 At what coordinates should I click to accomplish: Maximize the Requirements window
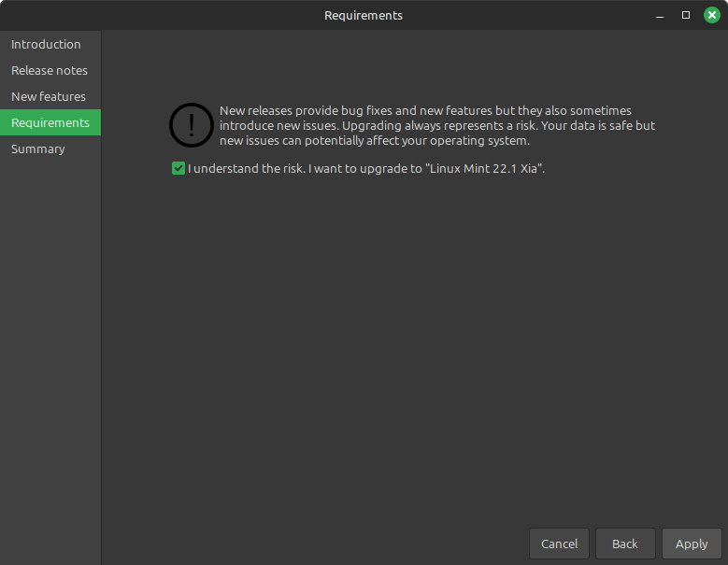coord(686,15)
